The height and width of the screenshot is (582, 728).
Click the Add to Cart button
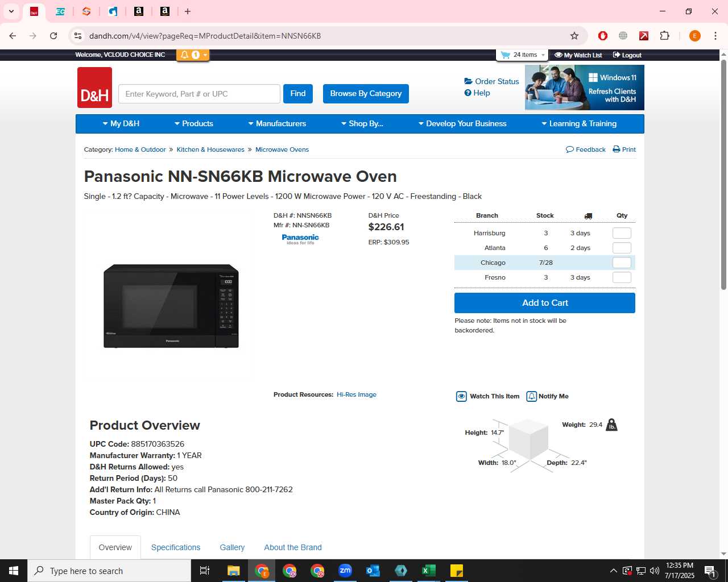point(545,303)
